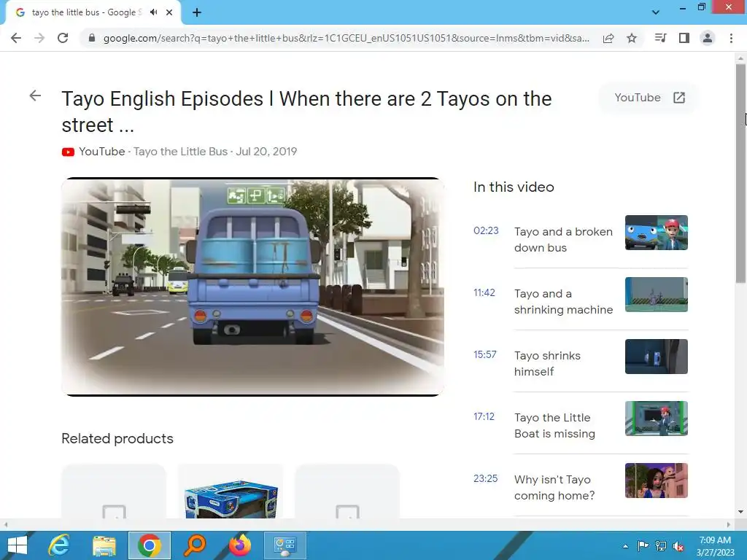Image resolution: width=747 pixels, height=560 pixels.
Task: Play the embedded Tayo video
Action: (x=253, y=287)
